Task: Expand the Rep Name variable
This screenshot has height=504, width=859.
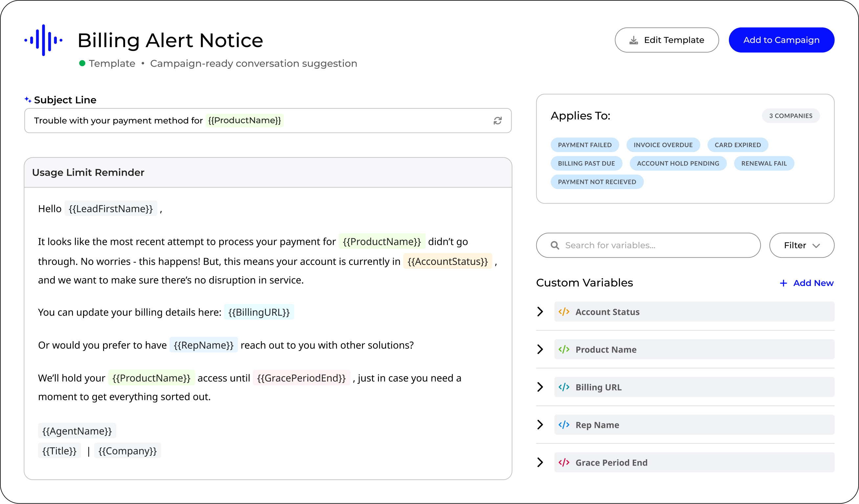Action: click(x=540, y=425)
